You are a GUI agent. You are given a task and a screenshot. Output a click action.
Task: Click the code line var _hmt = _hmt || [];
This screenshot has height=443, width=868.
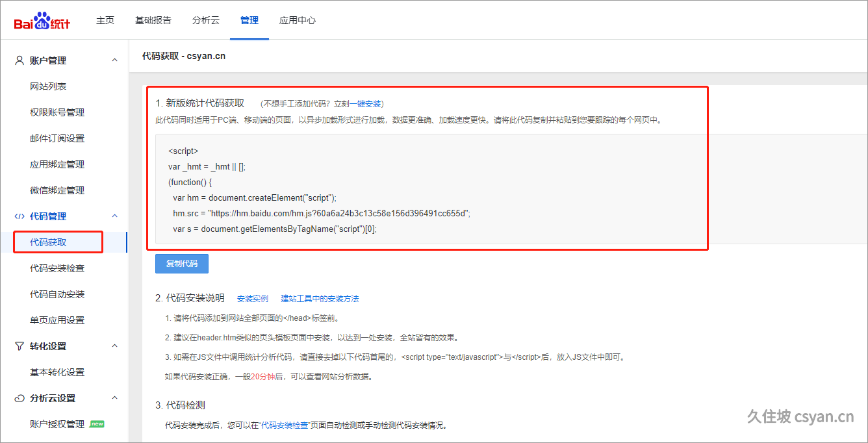[x=207, y=166]
